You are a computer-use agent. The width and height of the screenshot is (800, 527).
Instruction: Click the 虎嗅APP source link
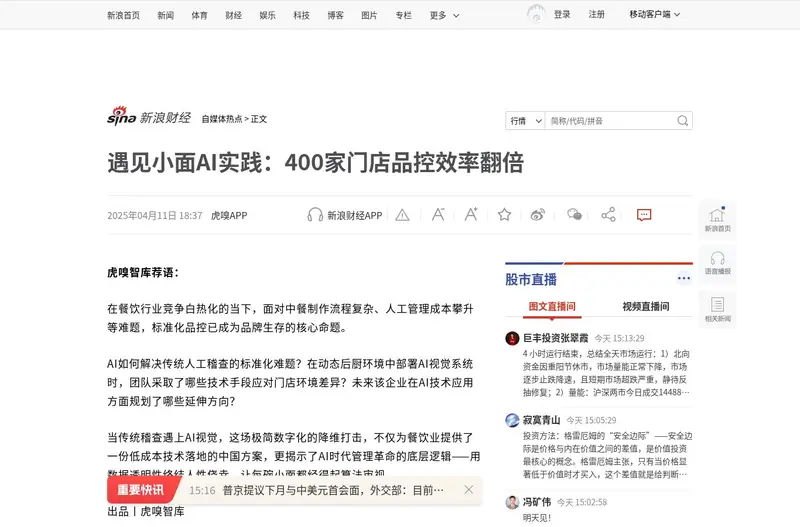click(x=229, y=215)
